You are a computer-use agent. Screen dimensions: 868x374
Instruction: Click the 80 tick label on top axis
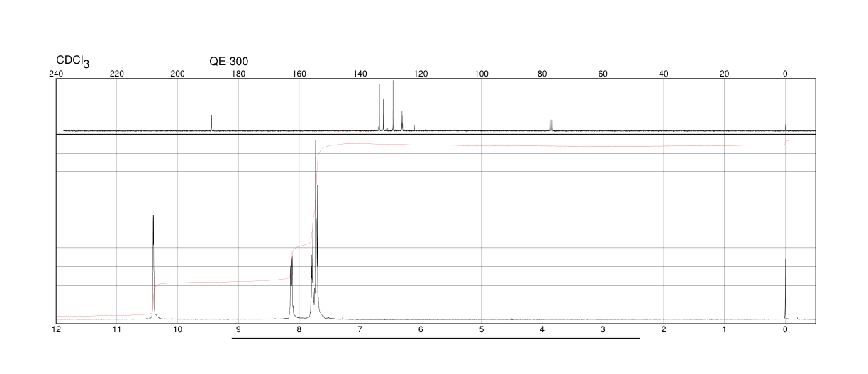[x=542, y=74]
